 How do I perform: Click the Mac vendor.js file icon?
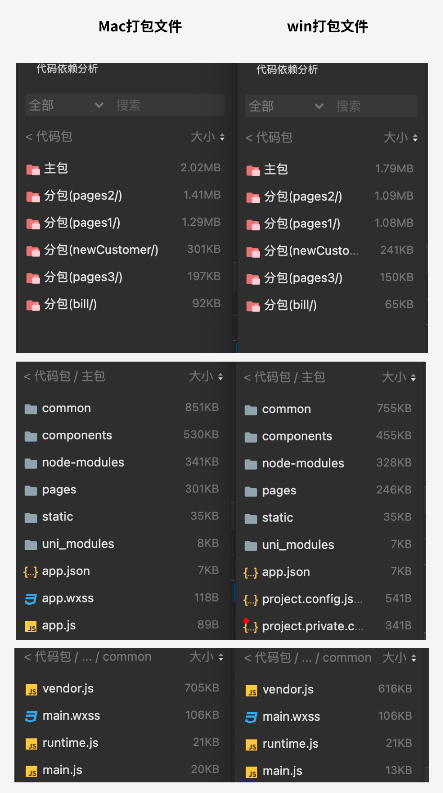coord(31,689)
